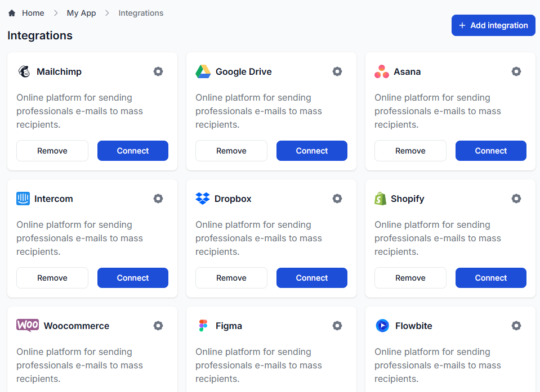Click the Woocommerce settings gear

click(158, 326)
